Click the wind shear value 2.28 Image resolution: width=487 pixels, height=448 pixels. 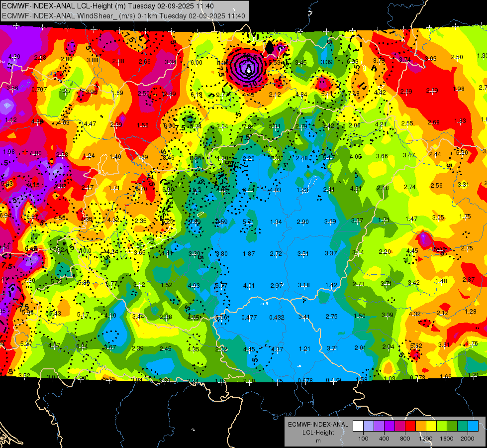(x=40, y=58)
